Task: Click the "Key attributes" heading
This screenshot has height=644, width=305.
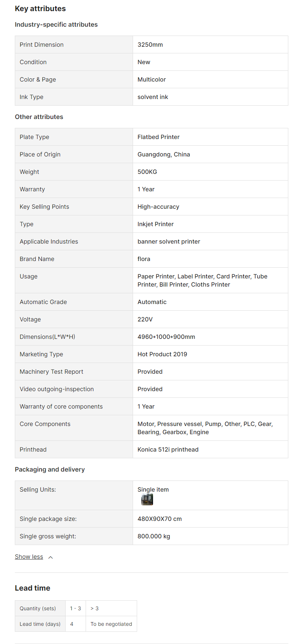Action: (40, 9)
